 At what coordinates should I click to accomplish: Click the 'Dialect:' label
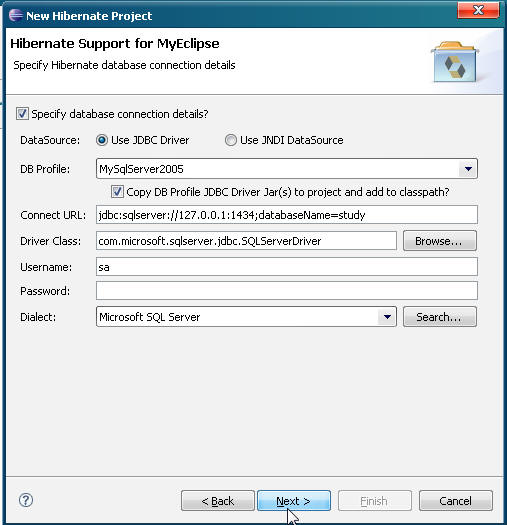coord(38,317)
